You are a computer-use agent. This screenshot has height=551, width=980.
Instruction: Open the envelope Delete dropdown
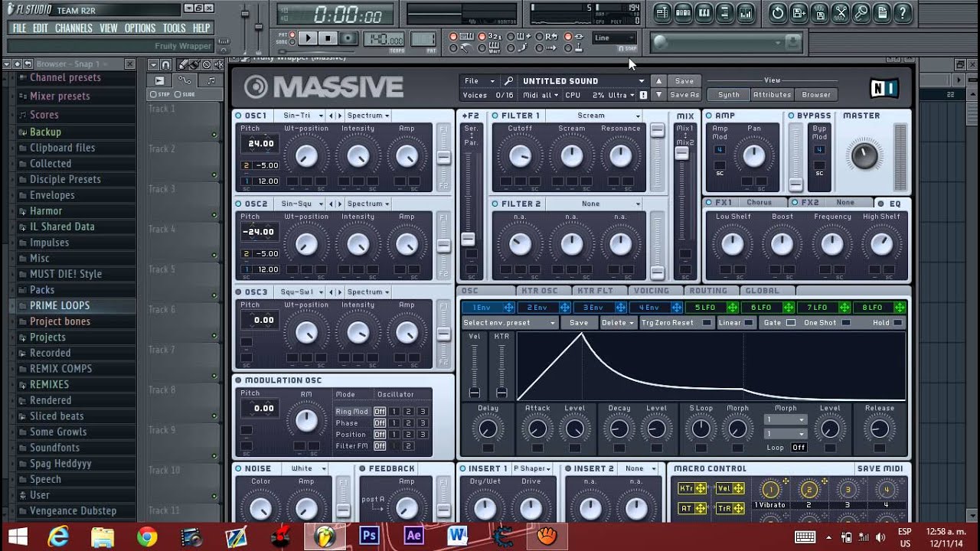(618, 323)
